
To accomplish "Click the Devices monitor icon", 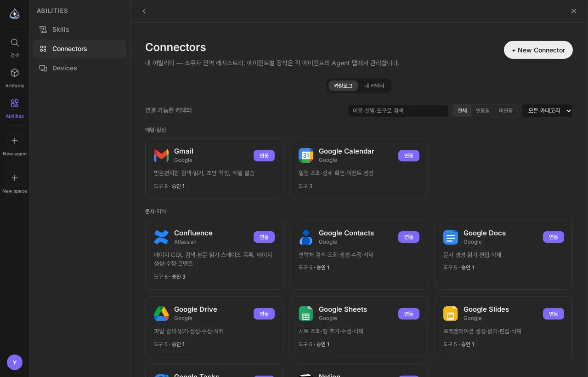I will click(x=43, y=68).
